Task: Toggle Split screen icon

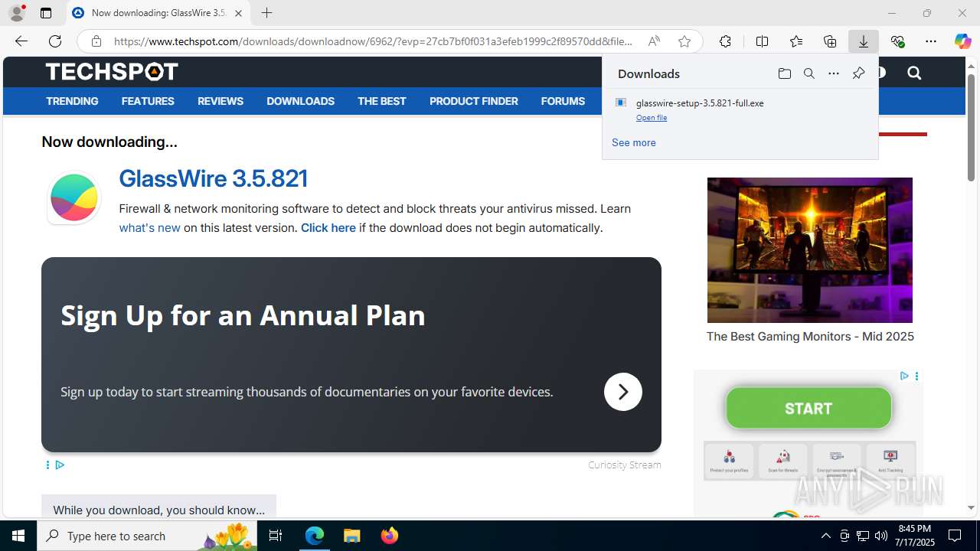Action: coord(762,41)
